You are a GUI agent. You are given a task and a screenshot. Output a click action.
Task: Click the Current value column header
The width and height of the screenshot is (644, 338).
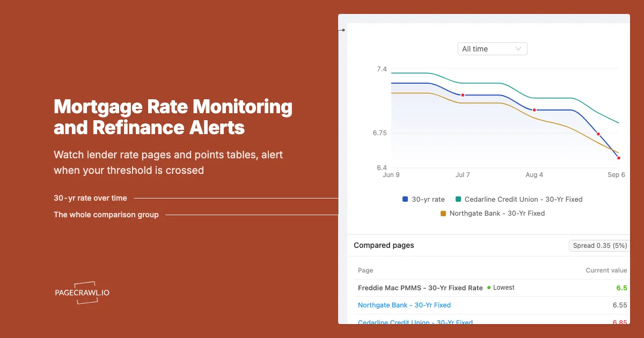606,270
